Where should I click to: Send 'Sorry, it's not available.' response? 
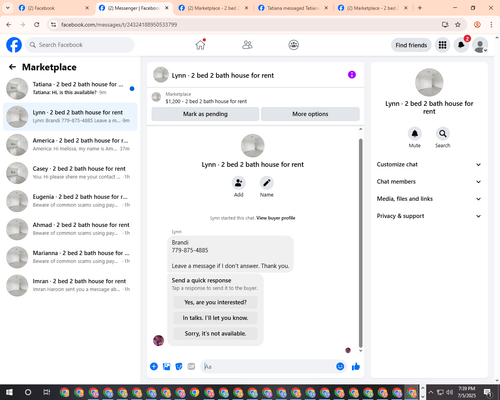(x=215, y=333)
